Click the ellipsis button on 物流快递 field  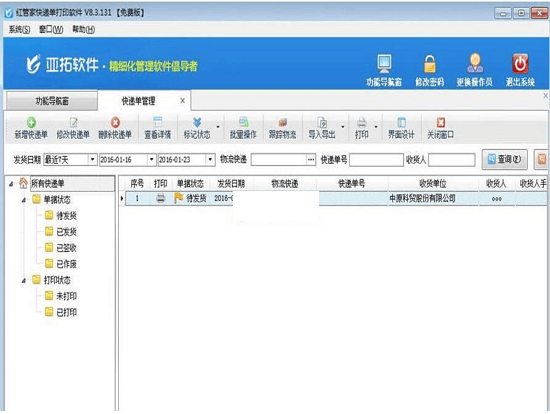pyautogui.click(x=311, y=160)
